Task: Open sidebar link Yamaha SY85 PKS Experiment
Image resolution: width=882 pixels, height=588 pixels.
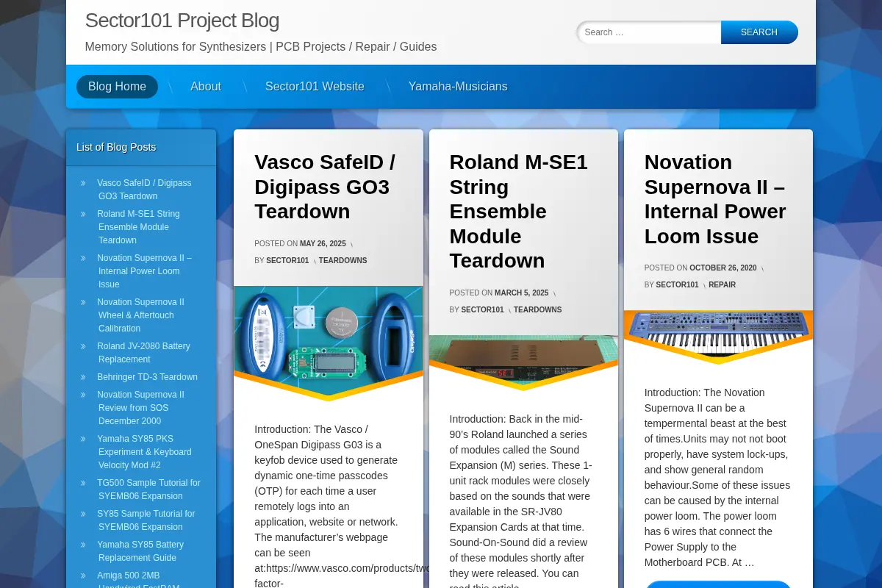Action: pyautogui.click(x=144, y=452)
